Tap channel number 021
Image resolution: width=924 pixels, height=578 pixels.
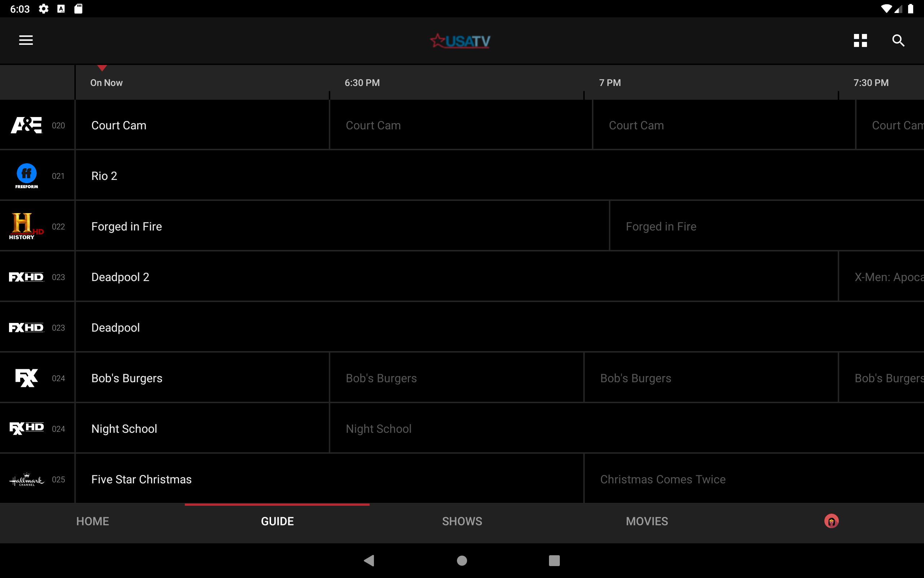pyautogui.click(x=58, y=176)
